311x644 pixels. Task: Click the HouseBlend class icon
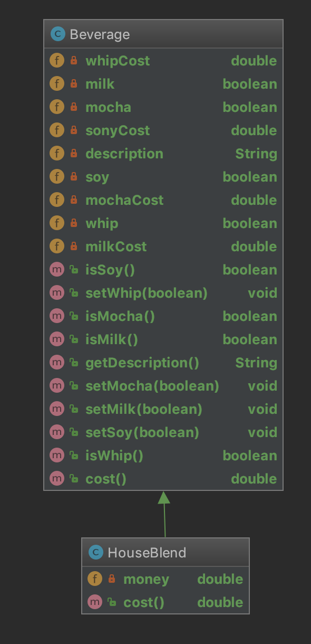(95, 553)
